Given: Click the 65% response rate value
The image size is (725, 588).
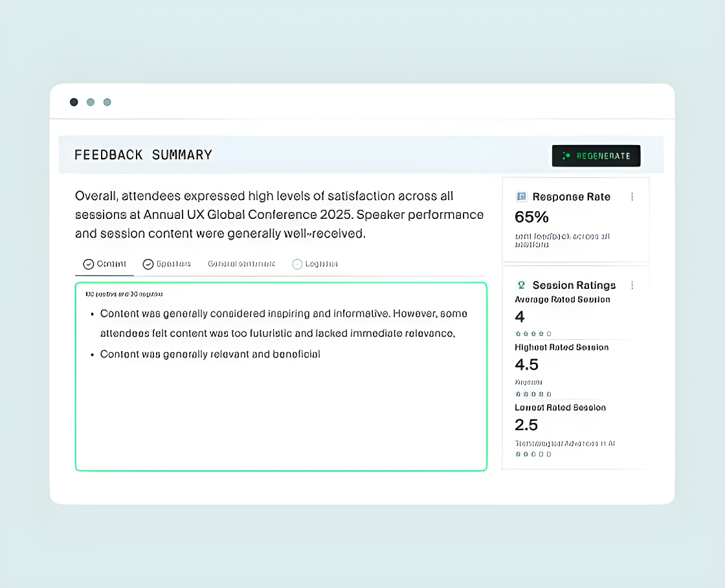Looking at the screenshot, I should (531, 217).
